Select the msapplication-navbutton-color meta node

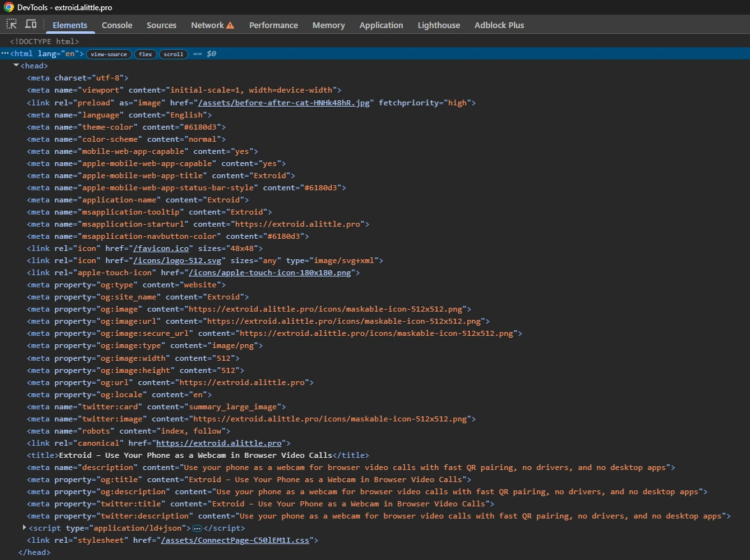[168, 236]
